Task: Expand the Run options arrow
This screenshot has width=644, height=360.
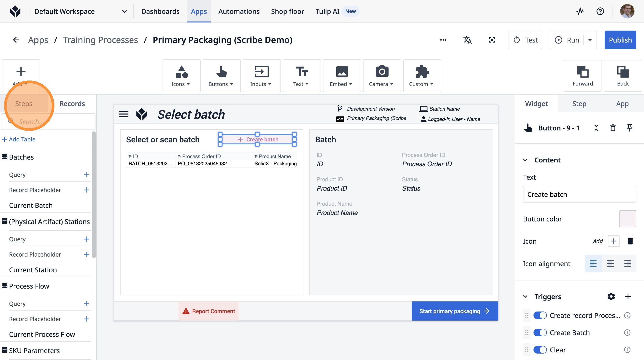Action: click(x=590, y=40)
